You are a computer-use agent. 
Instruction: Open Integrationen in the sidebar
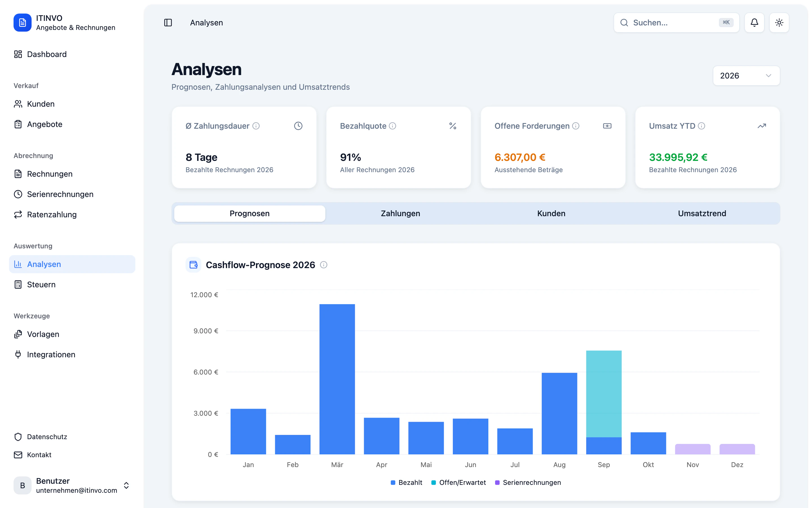(72, 354)
